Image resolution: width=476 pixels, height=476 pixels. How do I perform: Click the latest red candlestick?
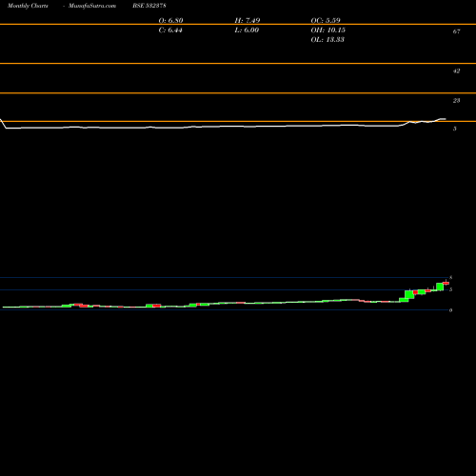pyautogui.click(x=446, y=283)
